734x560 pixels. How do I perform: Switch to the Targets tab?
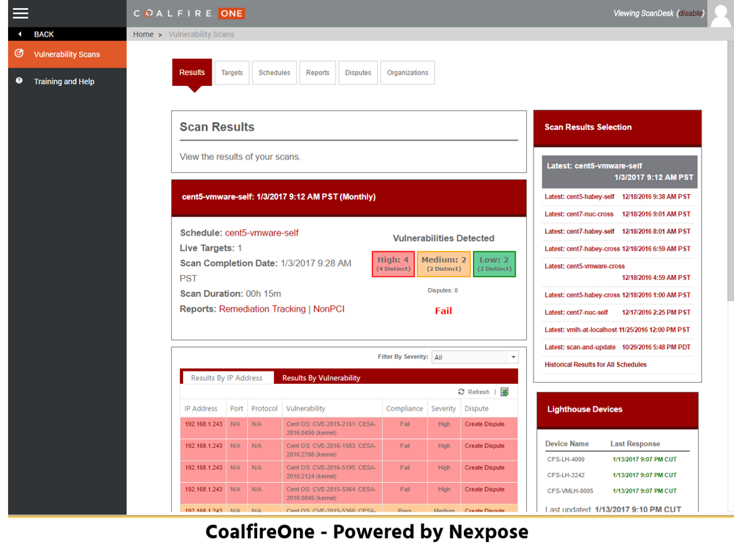232,73
